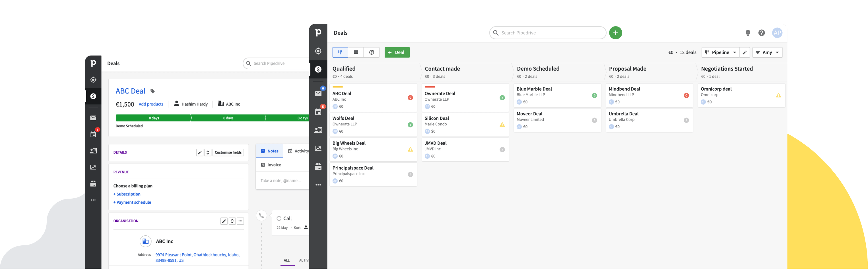Open the Contacts icon in the sidebar
Screen dimensions: 868x269
click(x=318, y=130)
